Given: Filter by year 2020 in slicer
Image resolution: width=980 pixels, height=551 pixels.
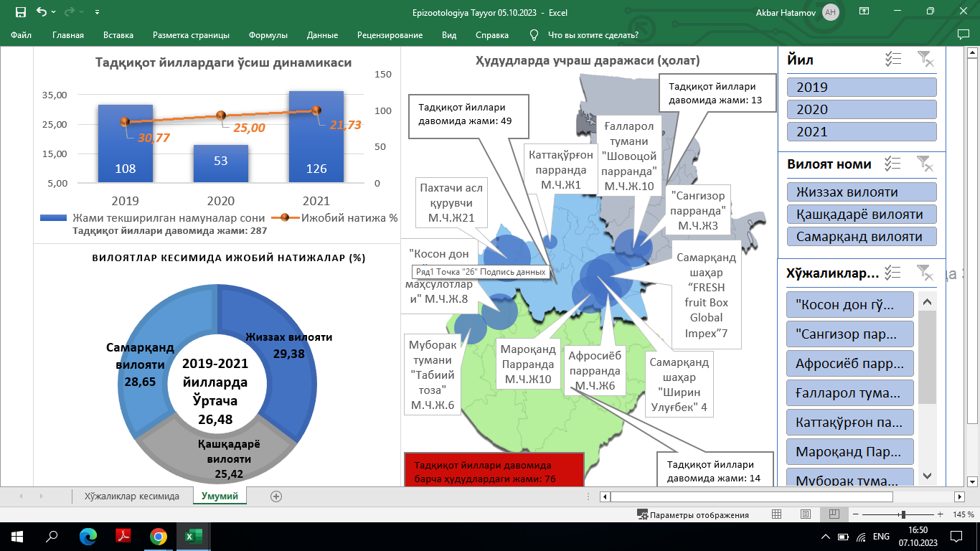Looking at the screenshot, I should click(x=862, y=109).
